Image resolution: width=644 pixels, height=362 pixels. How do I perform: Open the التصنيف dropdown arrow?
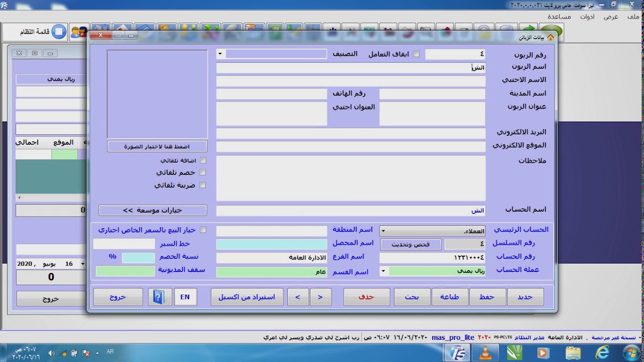pos(220,54)
